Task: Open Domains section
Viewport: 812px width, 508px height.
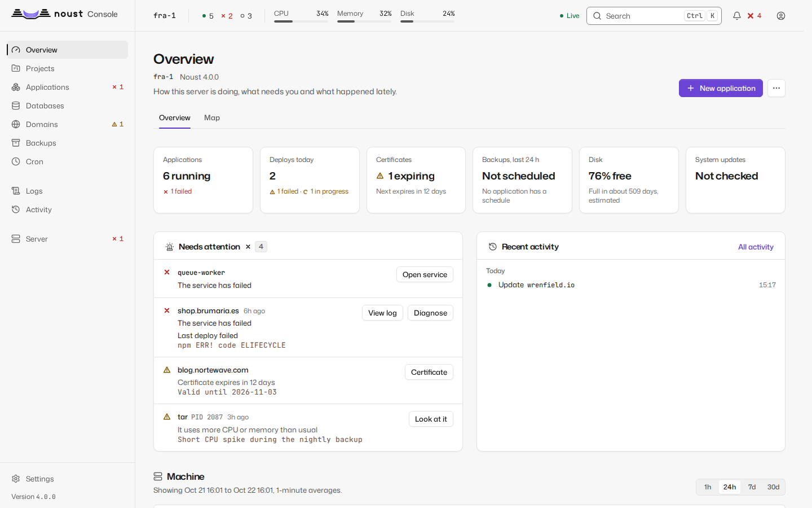Action: [68, 124]
